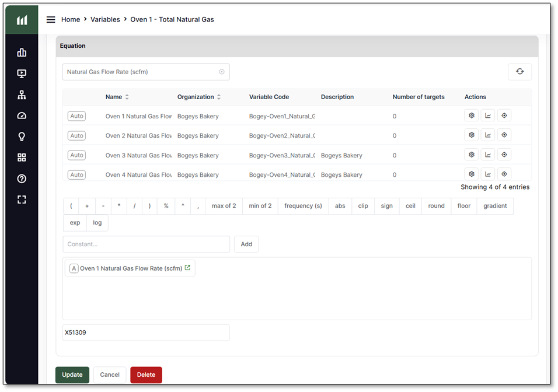The height and width of the screenshot is (392, 558).
Task: Insert clip function
Action: coord(363,206)
